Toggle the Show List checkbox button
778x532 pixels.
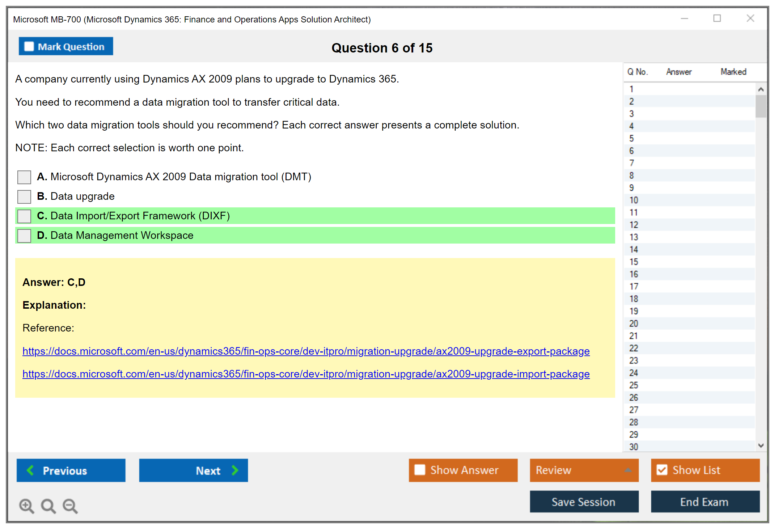tap(662, 470)
